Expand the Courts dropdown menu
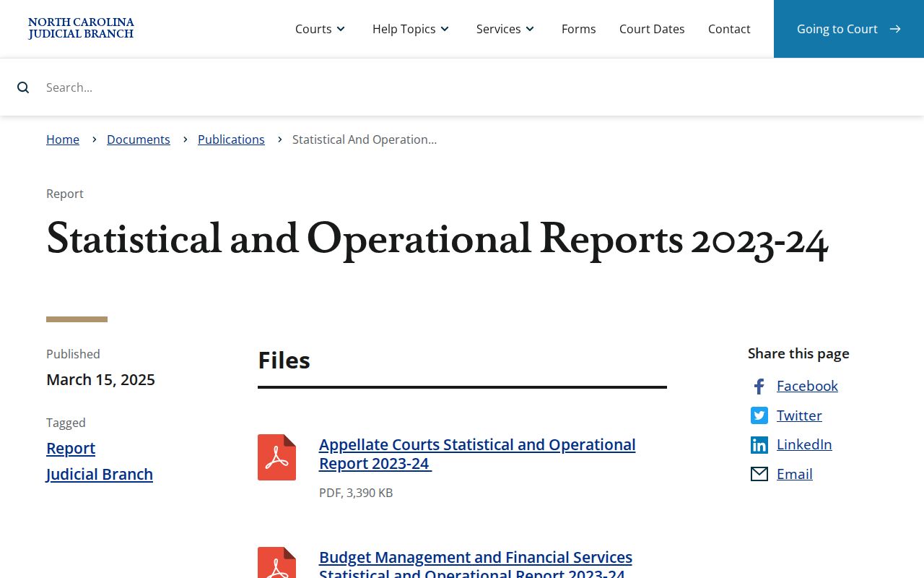Image resolution: width=924 pixels, height=578 pixels. 320,29
